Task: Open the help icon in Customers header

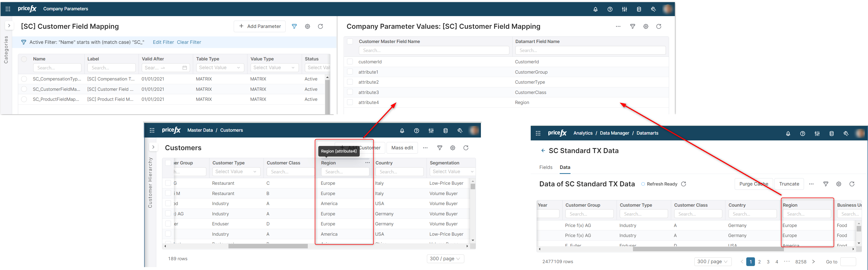Action: [417, 131]
